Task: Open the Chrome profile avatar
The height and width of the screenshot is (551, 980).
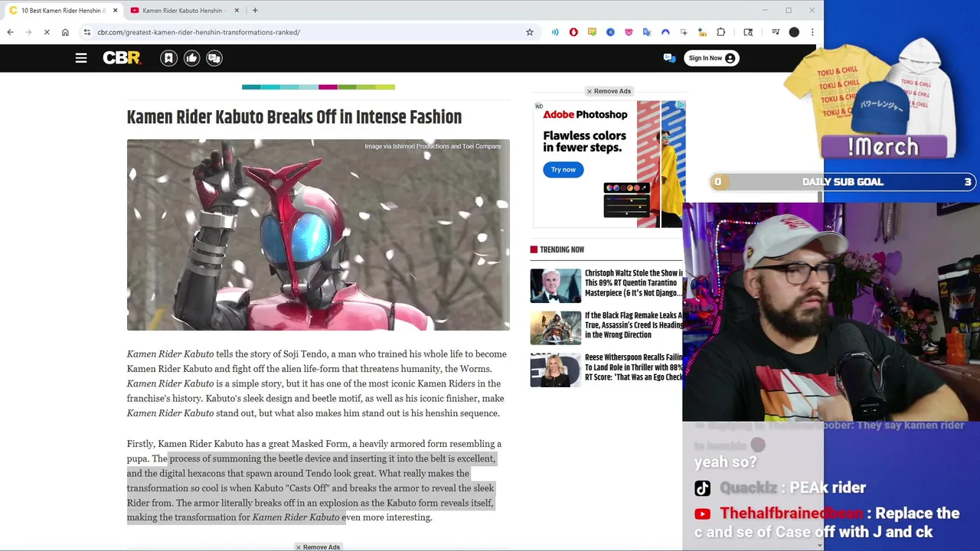Action: coord(794,32)
